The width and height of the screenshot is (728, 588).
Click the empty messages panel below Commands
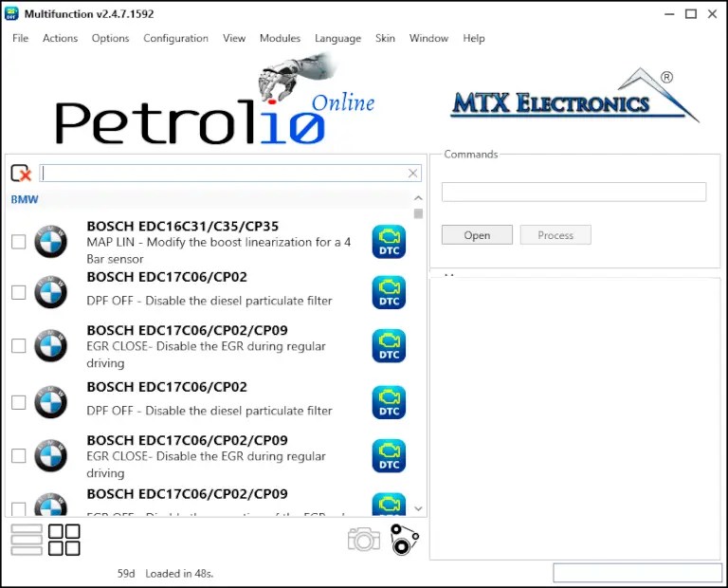(575, 419)
